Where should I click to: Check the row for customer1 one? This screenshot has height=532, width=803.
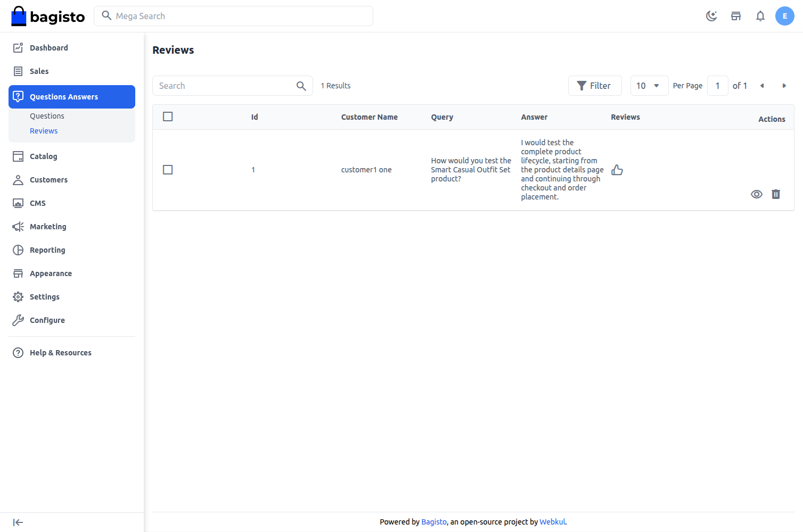(x=168, y=170)
